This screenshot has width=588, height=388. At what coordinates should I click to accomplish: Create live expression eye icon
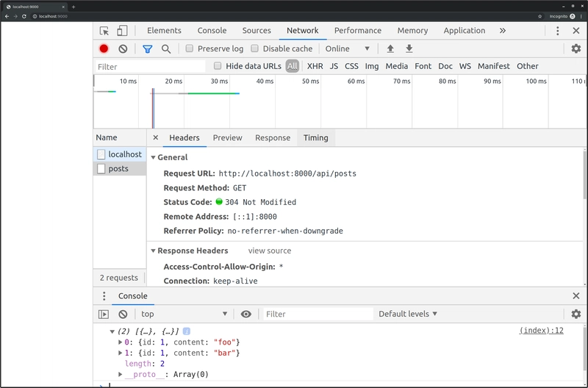pyautogui.click(x=246, y=315)
